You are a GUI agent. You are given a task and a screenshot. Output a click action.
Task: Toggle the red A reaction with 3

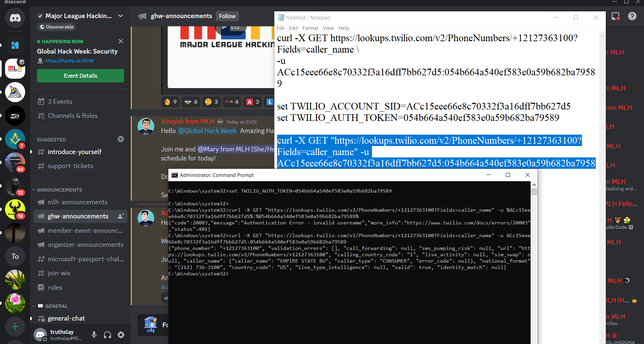pos(253,102)
